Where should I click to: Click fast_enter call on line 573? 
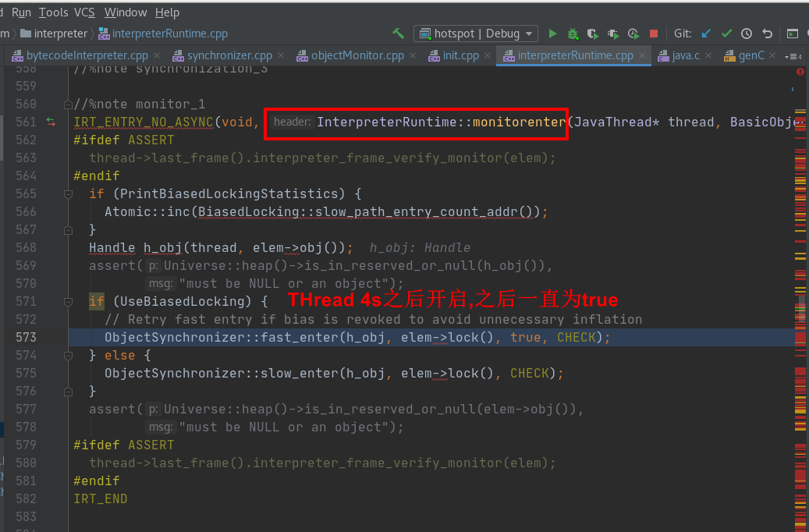click(x=300, y=338)
